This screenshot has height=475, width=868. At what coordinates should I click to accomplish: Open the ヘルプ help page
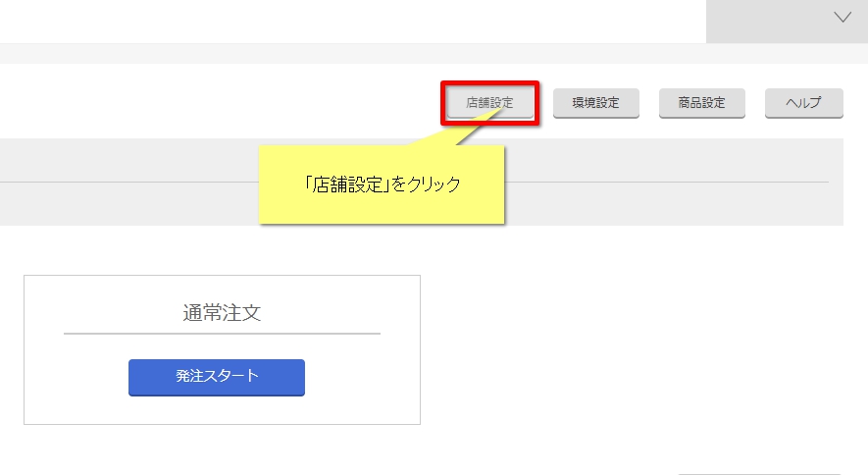[x=804, y=103]
